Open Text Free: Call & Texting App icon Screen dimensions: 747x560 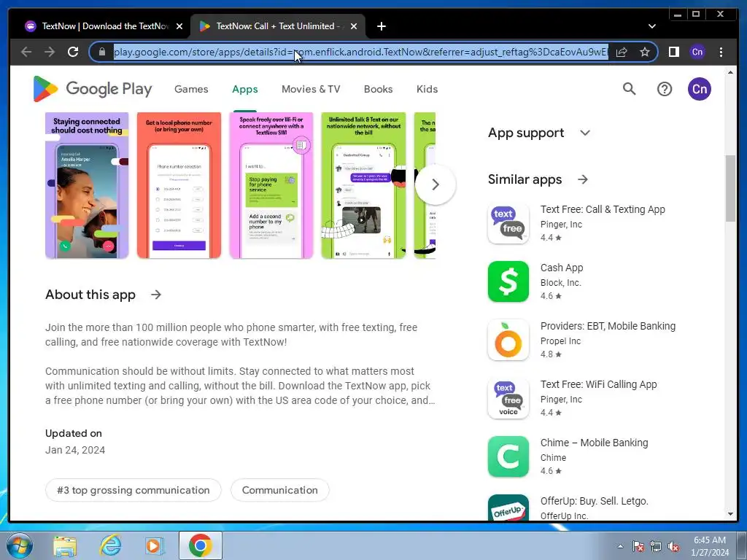tap(508, 223)
